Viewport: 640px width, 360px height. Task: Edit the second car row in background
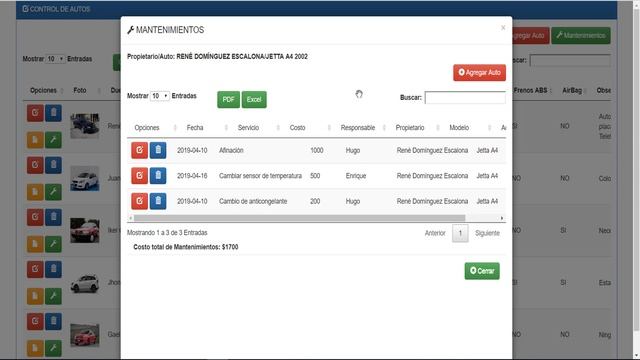pyautogui.click(x=35, y=165)
